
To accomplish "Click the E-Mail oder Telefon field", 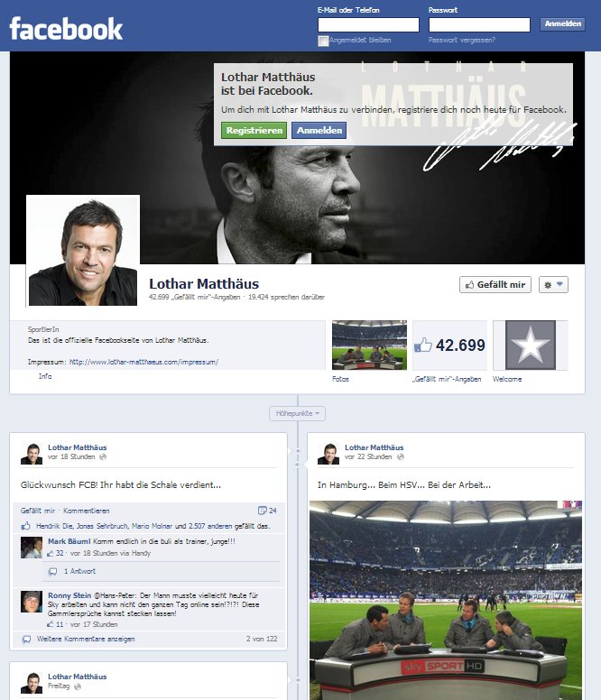I will click(x=368, y=25).
